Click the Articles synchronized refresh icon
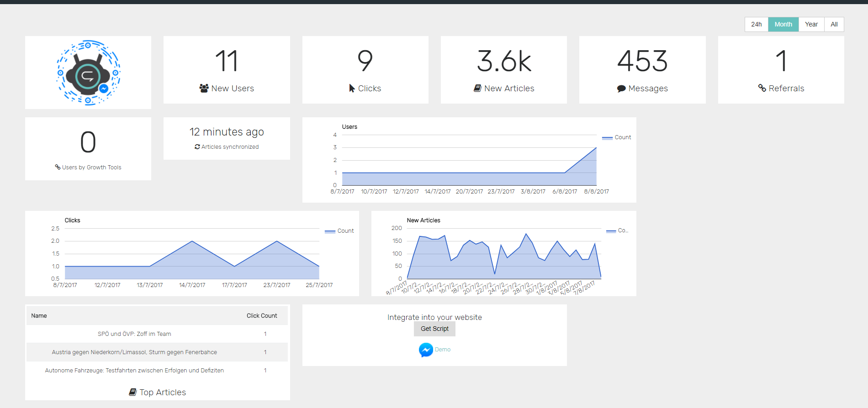 (197, 147)
